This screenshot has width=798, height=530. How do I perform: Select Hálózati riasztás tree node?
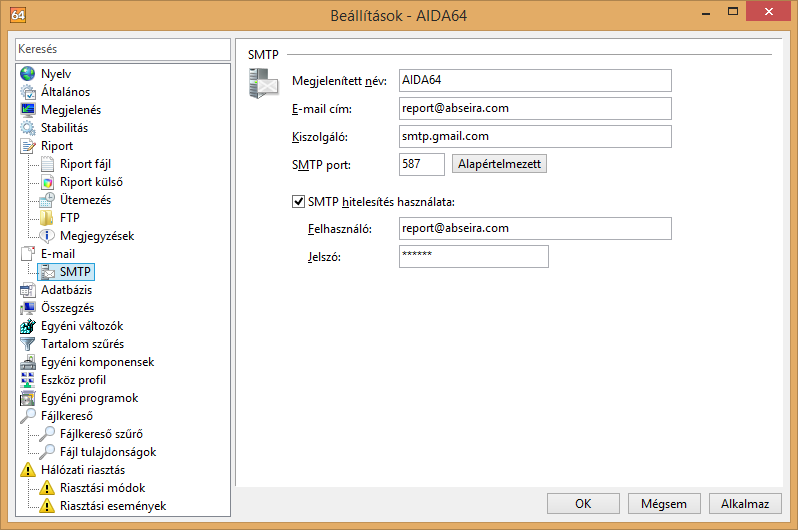click(83, 470)
